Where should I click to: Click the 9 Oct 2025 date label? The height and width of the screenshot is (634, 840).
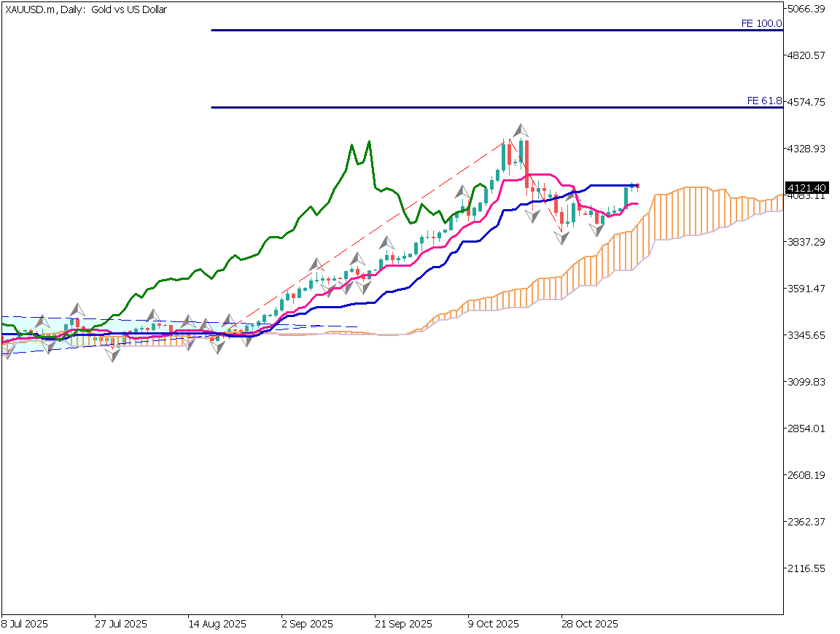tap(494, 624)
